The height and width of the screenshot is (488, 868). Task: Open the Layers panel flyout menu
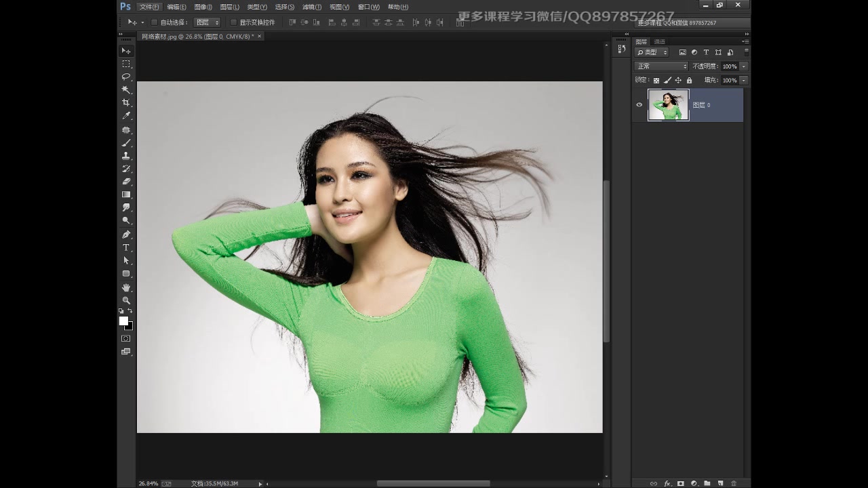click(x=745, y=41)
